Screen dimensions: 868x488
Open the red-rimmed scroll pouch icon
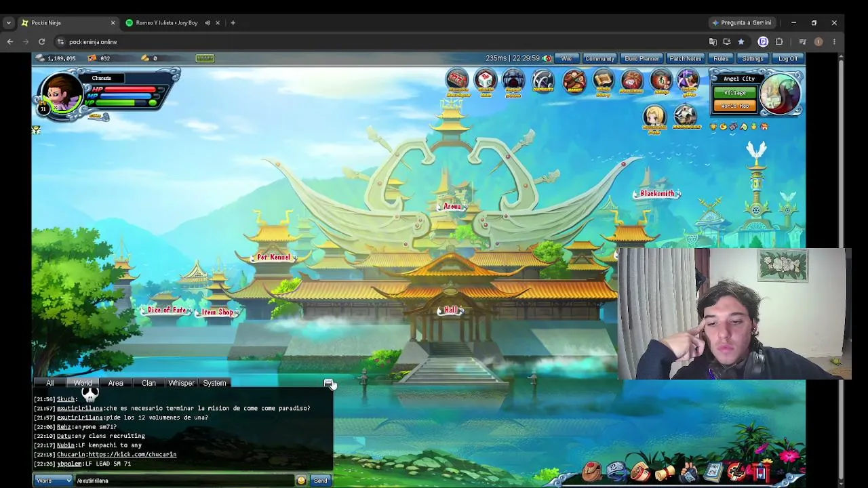click(x=640, y=471)
